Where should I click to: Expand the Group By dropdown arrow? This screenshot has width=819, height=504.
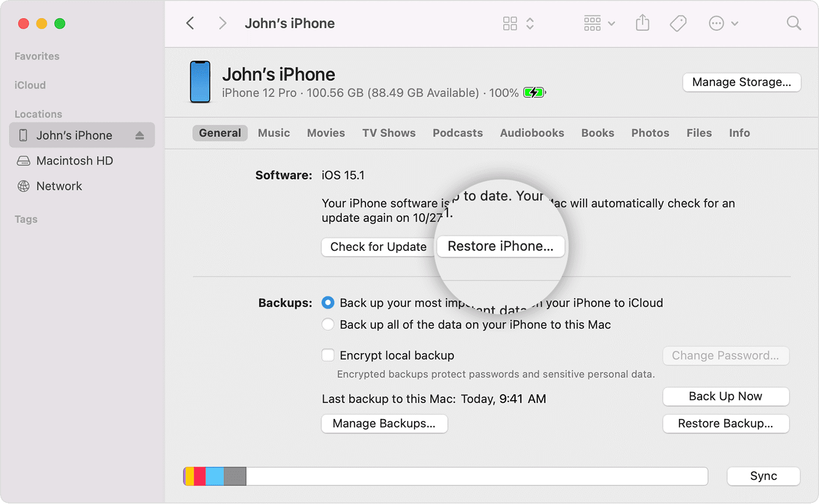click(612, 24)
